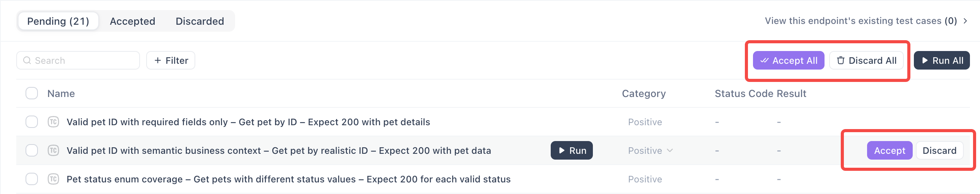Viewport: 980px width, 194px height.
Task: Click the TC icon on the Pet status enum row
Action: point(53,179)
